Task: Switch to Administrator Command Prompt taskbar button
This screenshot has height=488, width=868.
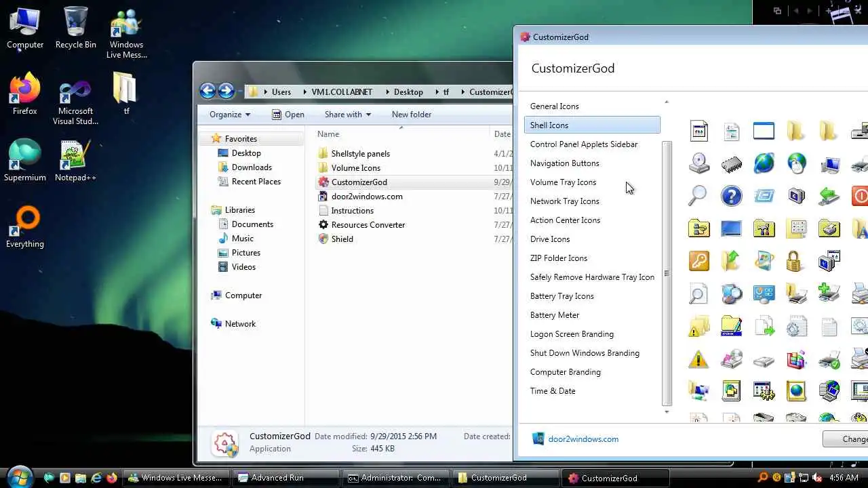Action: tap(396, 478)
